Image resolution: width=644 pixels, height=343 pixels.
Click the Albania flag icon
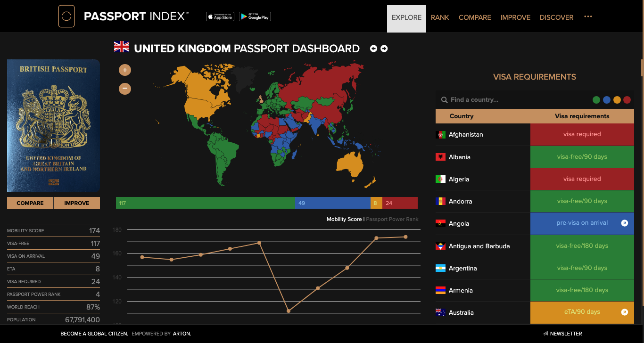pyautogui.click(x=440, y=157)
